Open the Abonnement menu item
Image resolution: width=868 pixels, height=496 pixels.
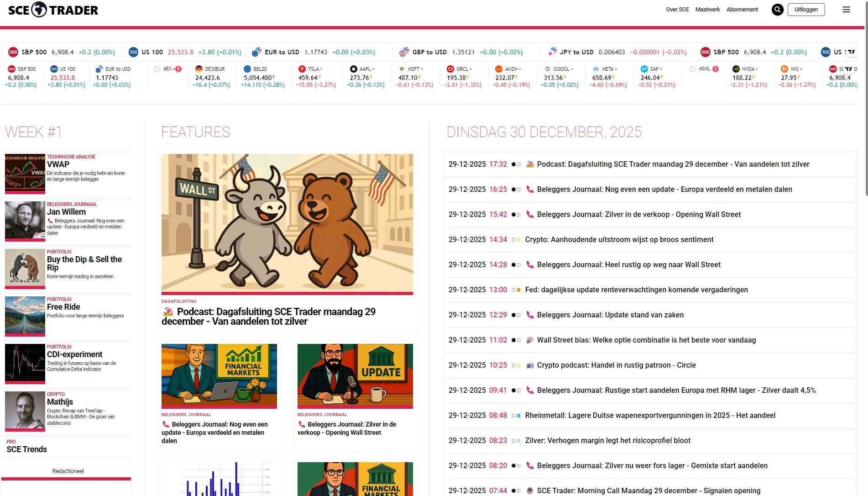[742, 10]
